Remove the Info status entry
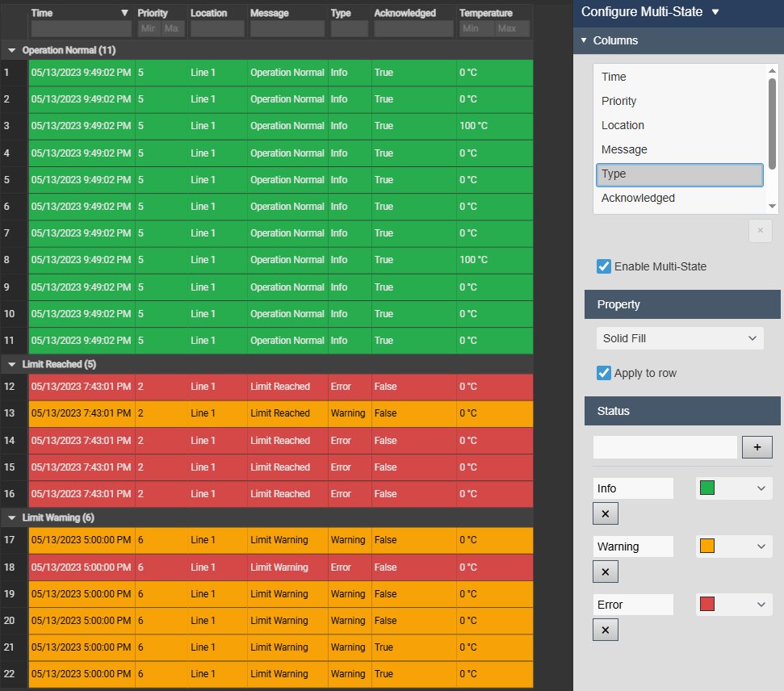 (605, 513)
